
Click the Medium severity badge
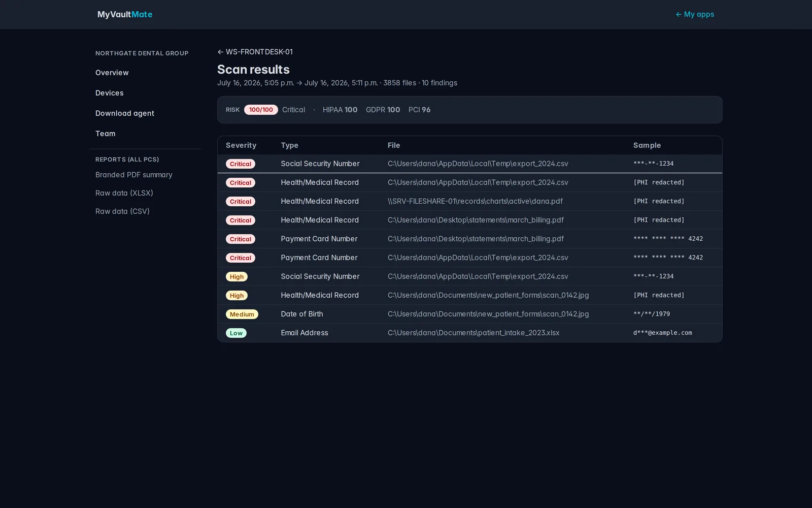(242, 314)
